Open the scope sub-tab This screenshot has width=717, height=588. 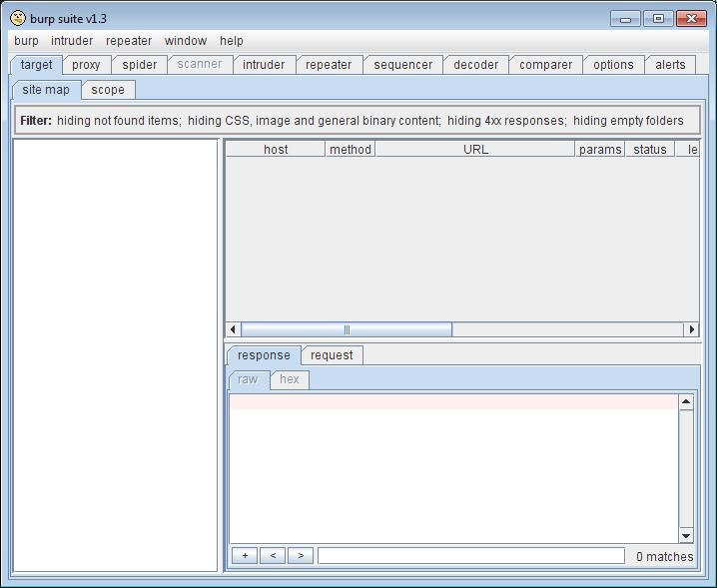(108, 90)
